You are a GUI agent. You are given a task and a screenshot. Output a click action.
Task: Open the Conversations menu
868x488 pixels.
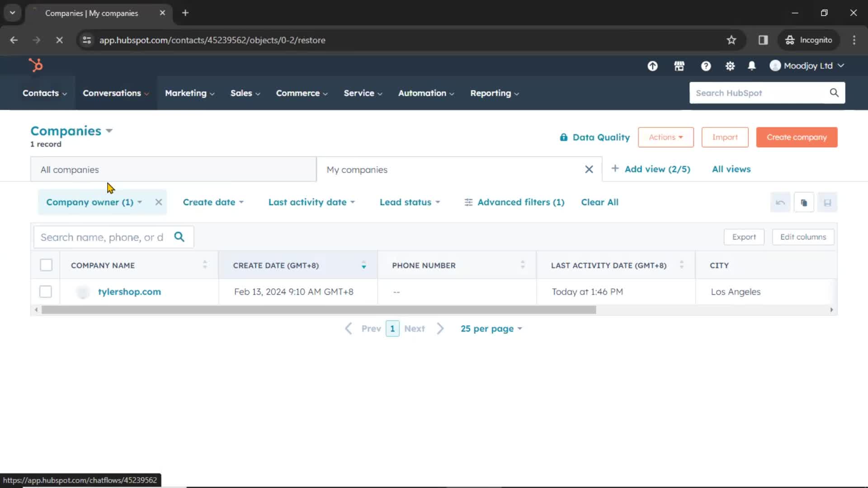pos(116,93)
